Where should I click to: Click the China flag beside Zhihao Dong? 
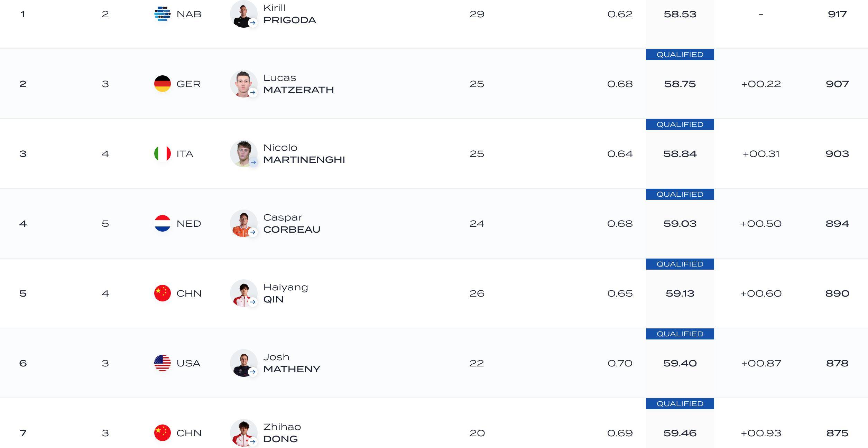[x=162, y=433]
